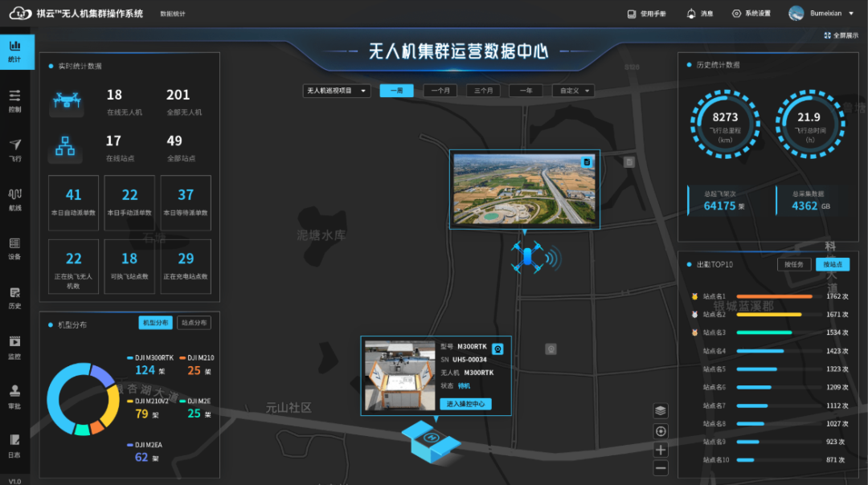Open the 控制 control sidebar icon
This screenshot has height=485, width=868.
[14, 100]
